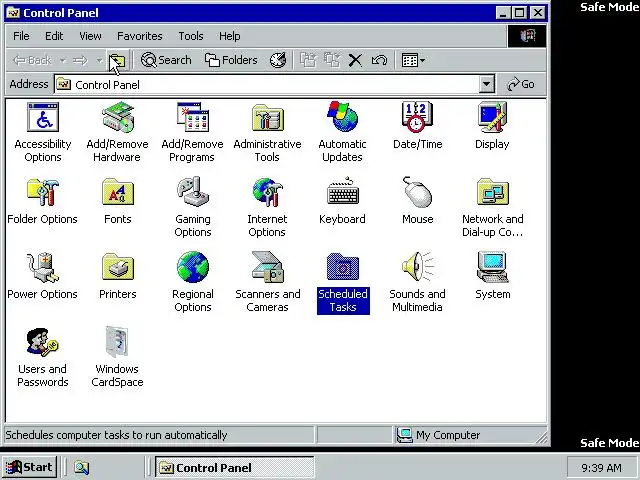Click the Start button
The height and width of the screenshot is (480, 640).
point(29,467)
